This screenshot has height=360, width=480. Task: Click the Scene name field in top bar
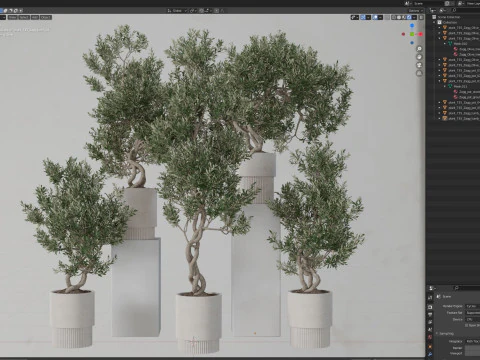click(x=428, y=4)
